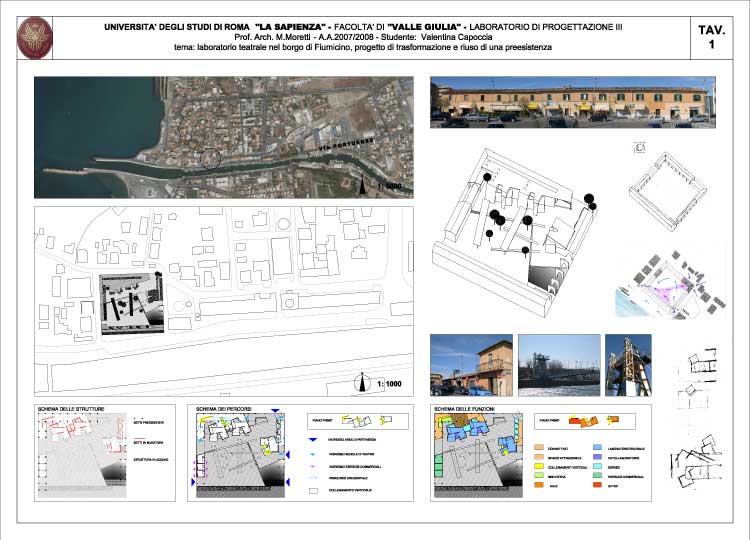Viewport: 750px width, 540px height.
Task: Click the dark project block on the site plan
Action: click(x=132, y=303)
